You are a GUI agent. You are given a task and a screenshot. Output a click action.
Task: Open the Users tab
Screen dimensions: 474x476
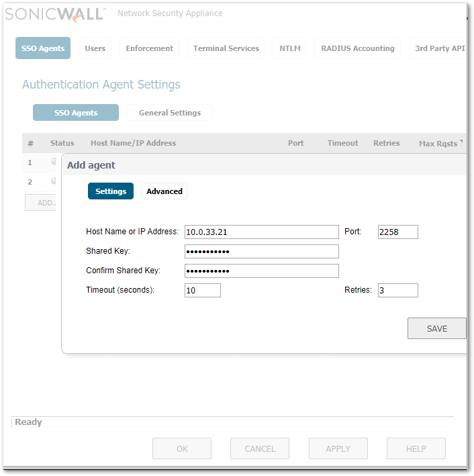point(95,48)
